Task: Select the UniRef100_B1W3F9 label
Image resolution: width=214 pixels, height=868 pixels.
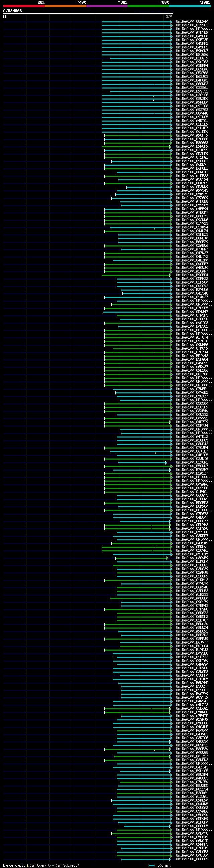Action: (x=192, y=407)
